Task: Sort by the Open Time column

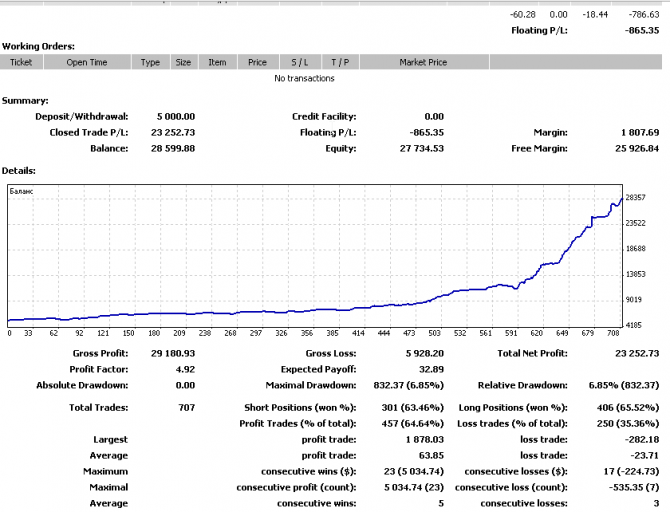Action: 87,62
